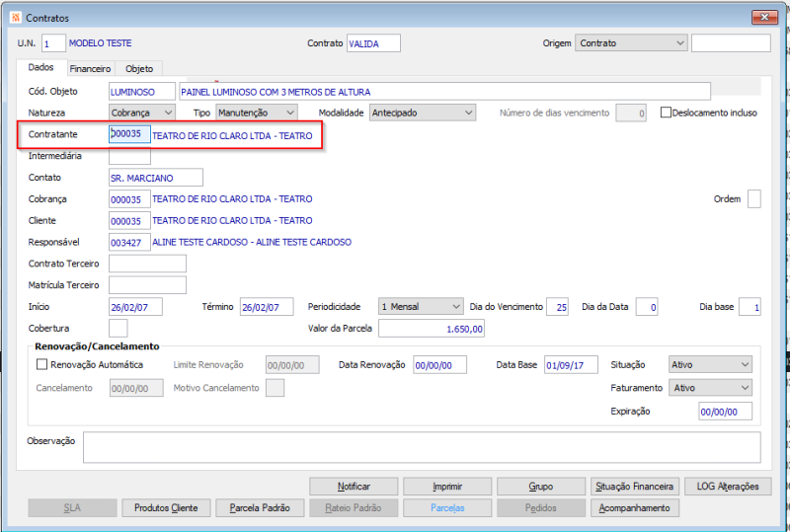Click the Início date field

[x=135, y=307]
